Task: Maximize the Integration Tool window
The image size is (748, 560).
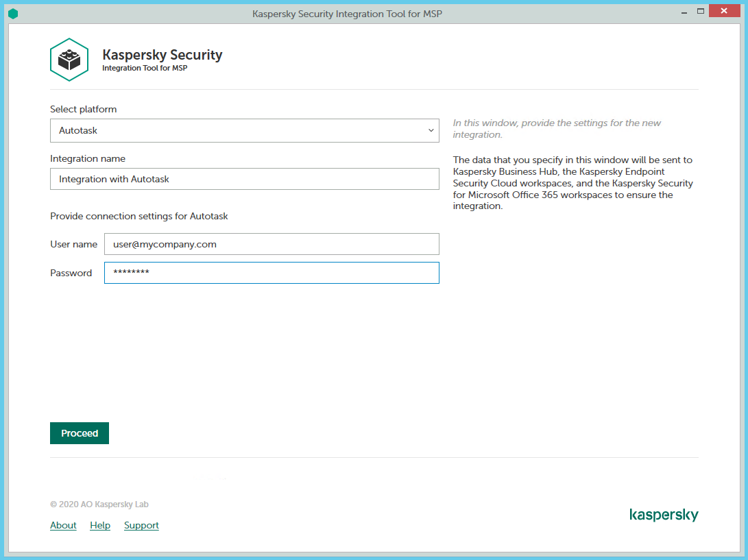Action: click(x=700, y=12)
